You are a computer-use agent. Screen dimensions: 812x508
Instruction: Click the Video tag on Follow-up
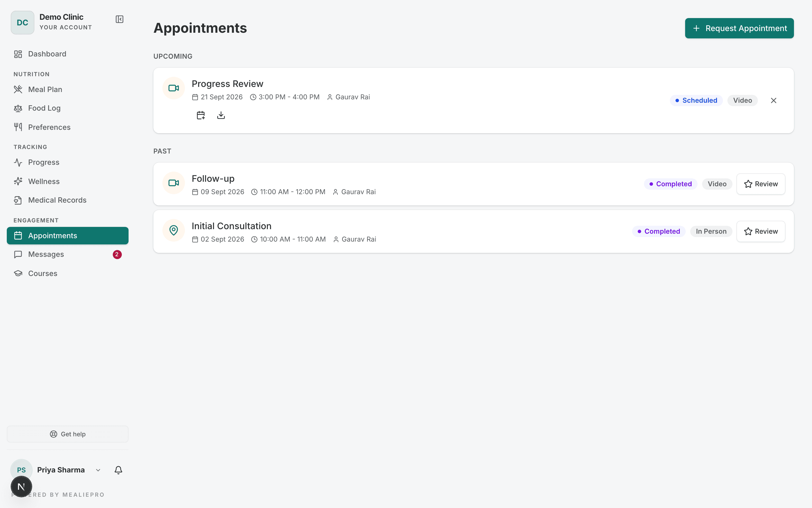click(x=717, y=184)
